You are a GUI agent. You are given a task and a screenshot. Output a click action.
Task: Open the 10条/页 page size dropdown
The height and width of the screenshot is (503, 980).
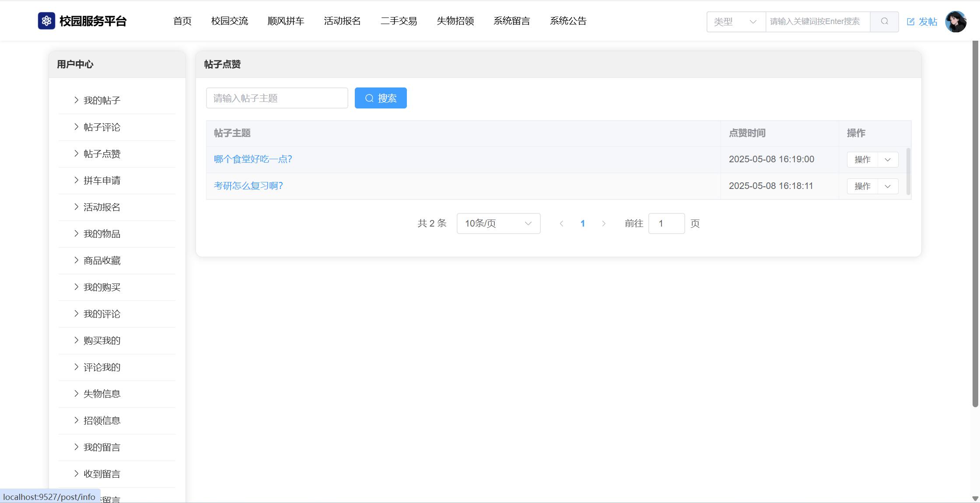pos(498,224)
